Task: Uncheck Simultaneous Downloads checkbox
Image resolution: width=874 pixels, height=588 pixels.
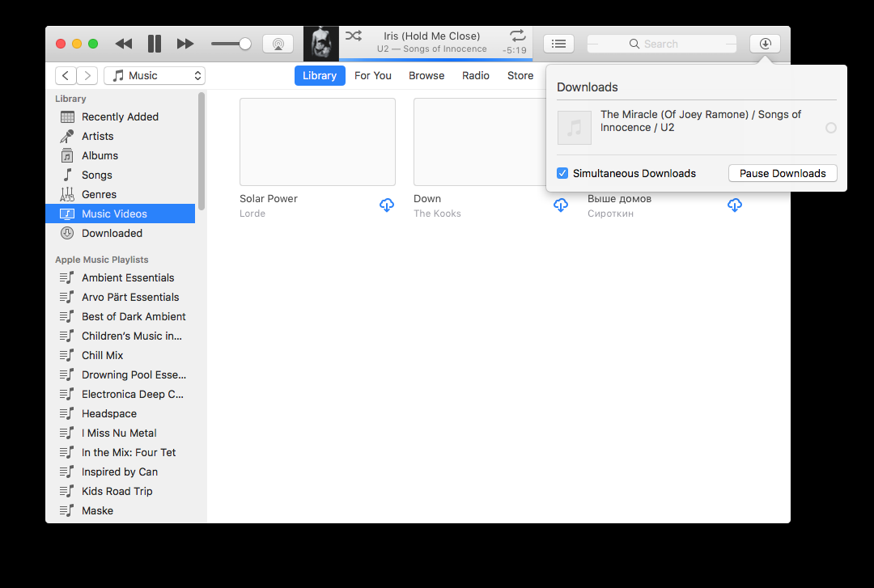Action: coord(562,173)
